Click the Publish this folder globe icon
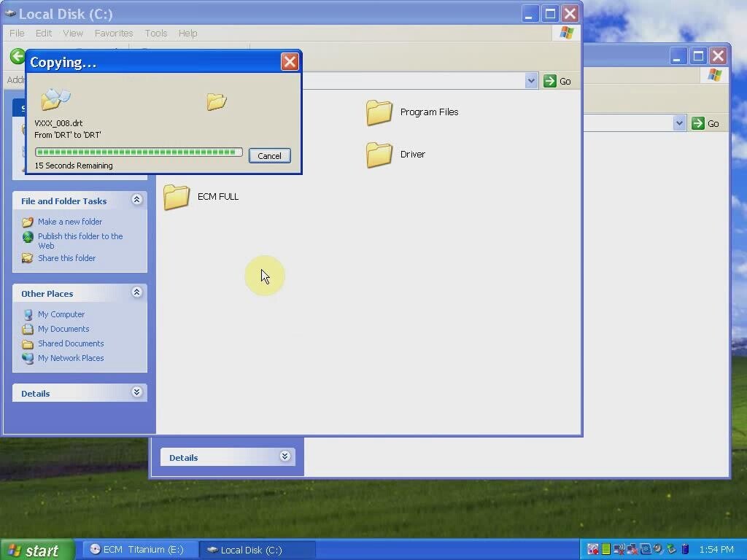This screenshot has height=560, width=747. tap(28, 237)
